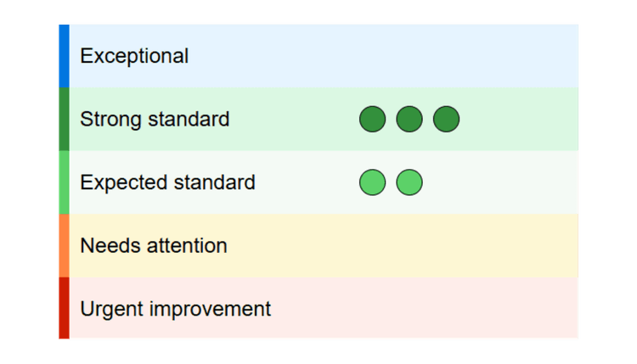Select the Exceptional label text

pyautogui.click(x=134, y=56)
